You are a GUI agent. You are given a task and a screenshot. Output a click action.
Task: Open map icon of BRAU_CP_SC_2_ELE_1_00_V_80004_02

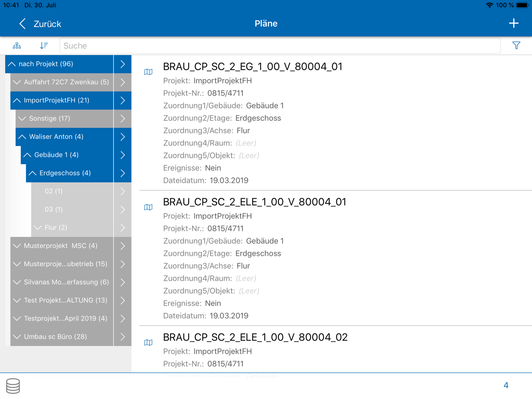148,343
